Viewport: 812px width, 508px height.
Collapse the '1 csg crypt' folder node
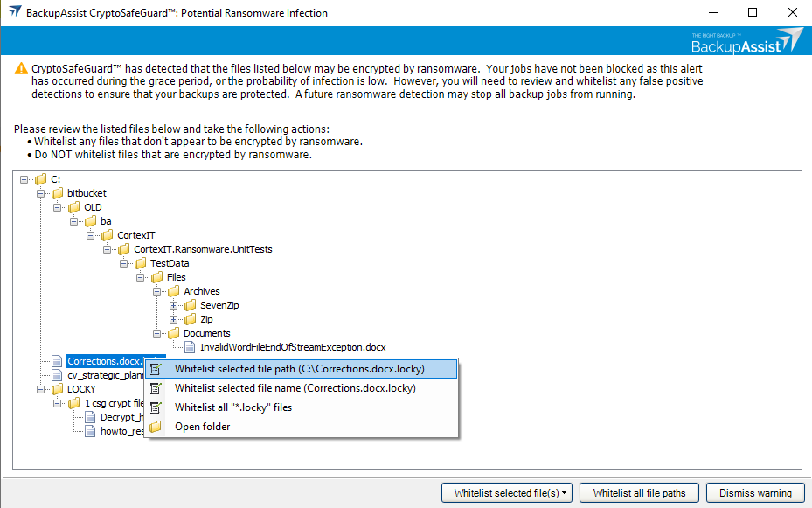point(57,403)
